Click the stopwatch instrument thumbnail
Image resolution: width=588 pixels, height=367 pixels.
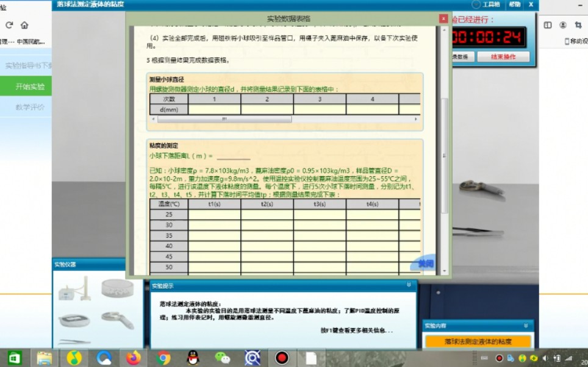[74, 320]
